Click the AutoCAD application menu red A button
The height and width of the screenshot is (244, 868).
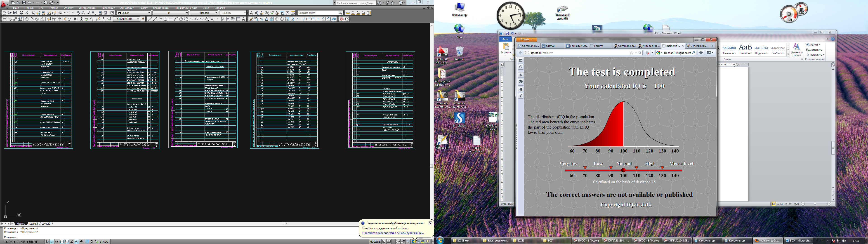[x=4, y=4]
